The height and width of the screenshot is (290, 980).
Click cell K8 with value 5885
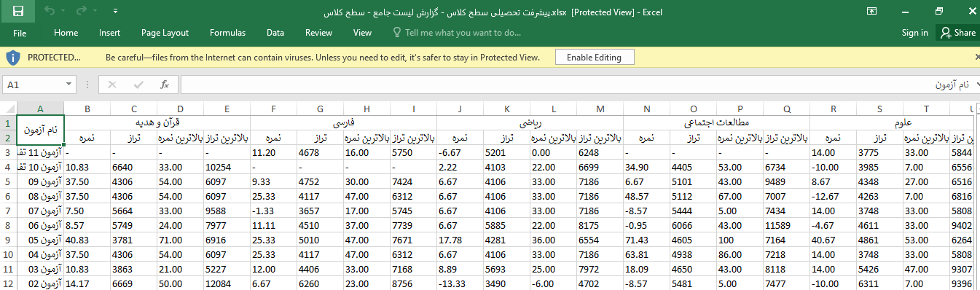coord(506,226)
